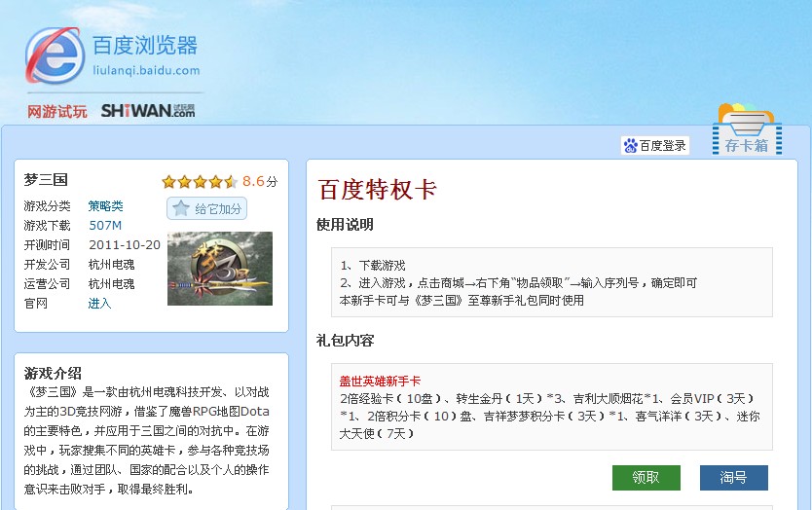The width and height of the screenshot is (812, 510).
Task: Click the card box folder icon above 存卡箱
Action: click(746, 120)
